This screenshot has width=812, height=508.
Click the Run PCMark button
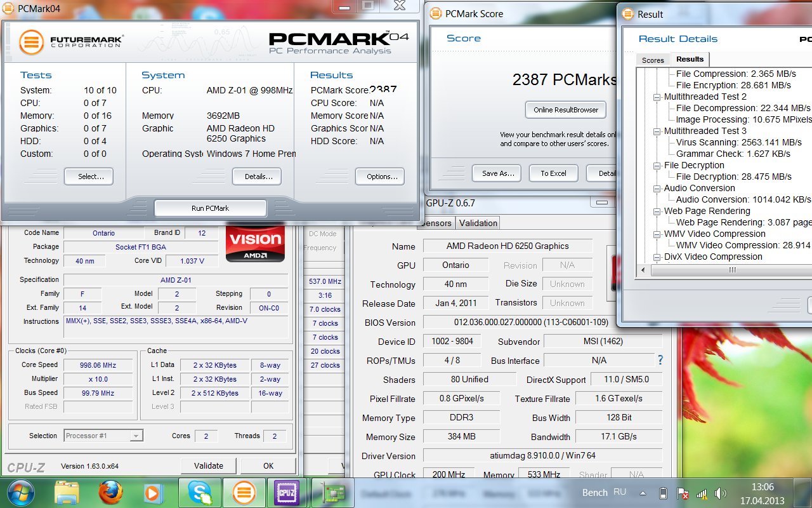point(211,208)
